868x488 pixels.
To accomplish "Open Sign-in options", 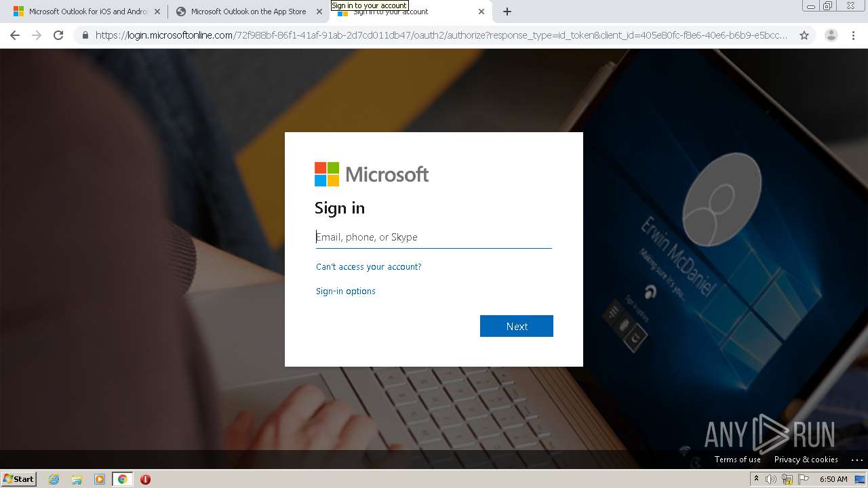I will 345,291.
